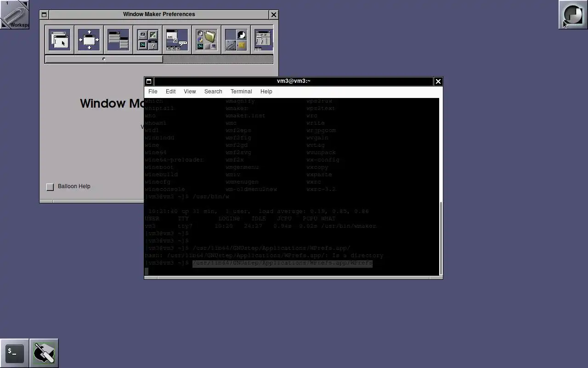Click 'write' in terminal listing

[315, 123]
